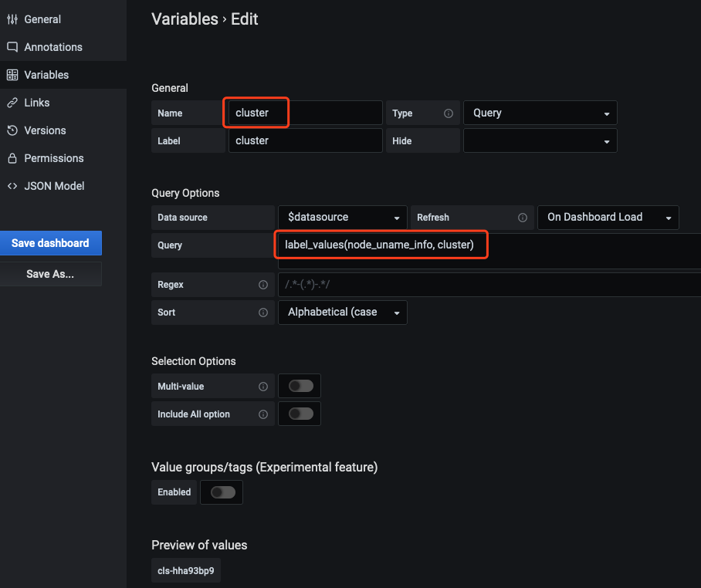701x588 pixels.
Task: Click the Save dashboard button
Action: point(50,243)
